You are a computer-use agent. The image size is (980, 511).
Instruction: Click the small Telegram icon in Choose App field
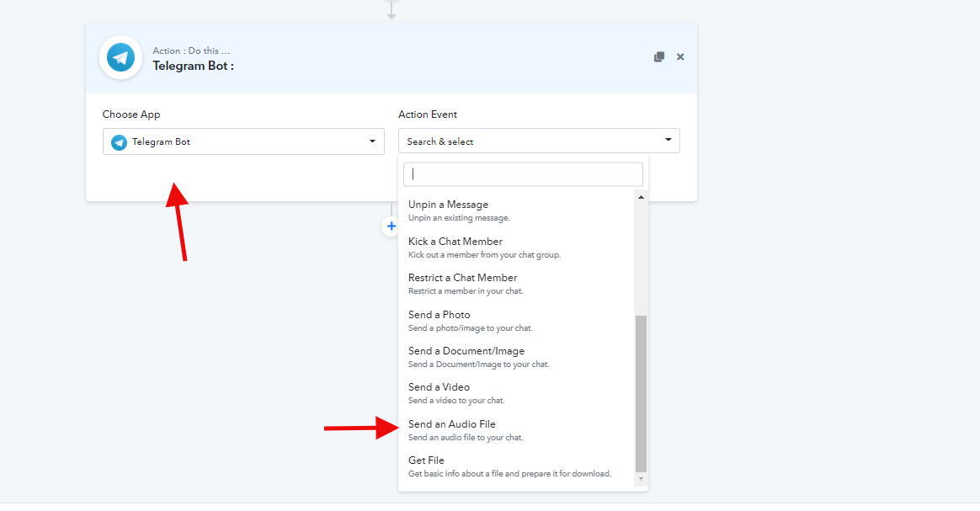coord(120,142)
